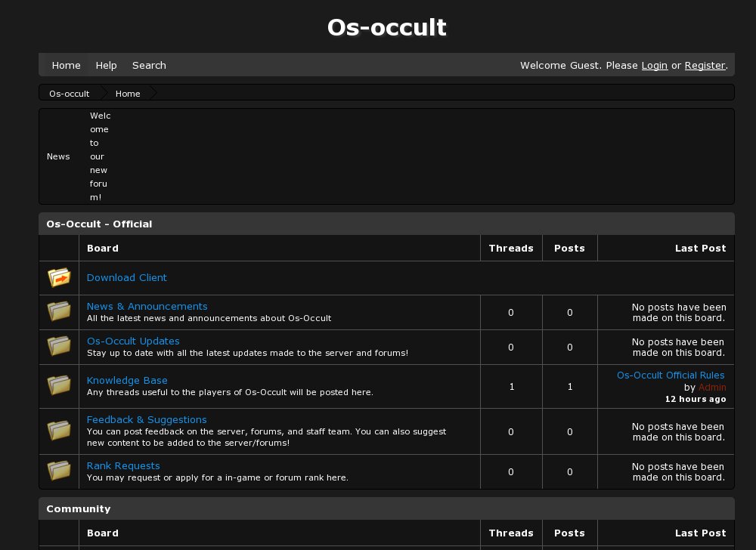The image size is (756, 550).
Task: Open the Rank Requests board
Action: (123, 465)
